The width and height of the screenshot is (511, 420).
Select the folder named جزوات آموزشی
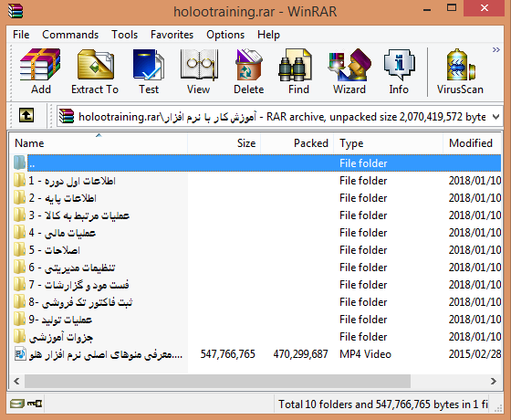click(x=61, y=337)
